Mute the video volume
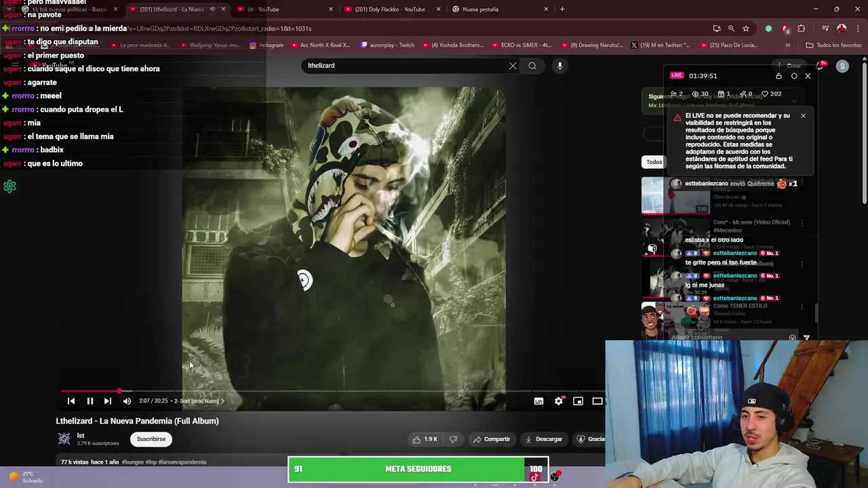The image size is (868, 488). pyautogui.click(x=127, y=401)
